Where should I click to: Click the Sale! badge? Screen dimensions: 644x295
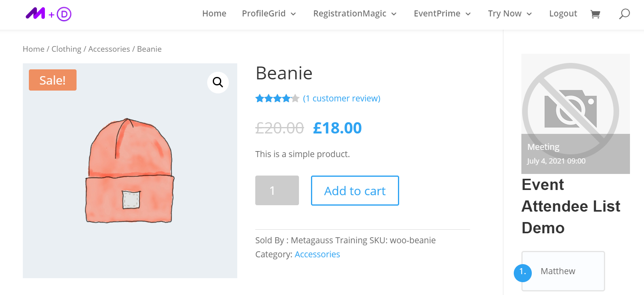tap(52, 80)
